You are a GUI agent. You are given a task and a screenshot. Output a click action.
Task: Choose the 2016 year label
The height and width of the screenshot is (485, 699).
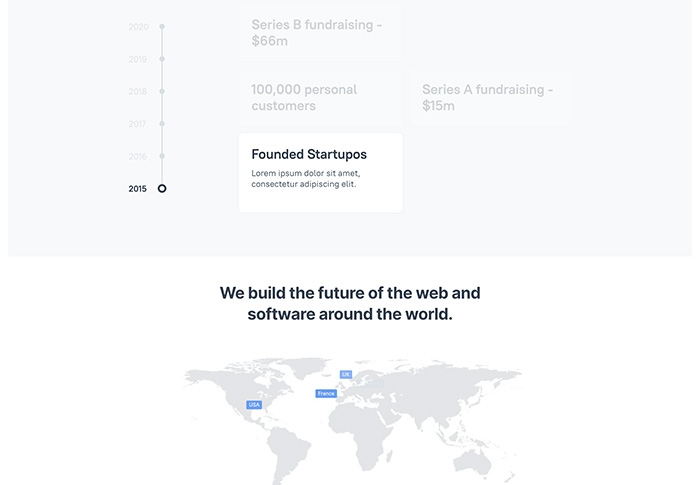click(138, 156)
